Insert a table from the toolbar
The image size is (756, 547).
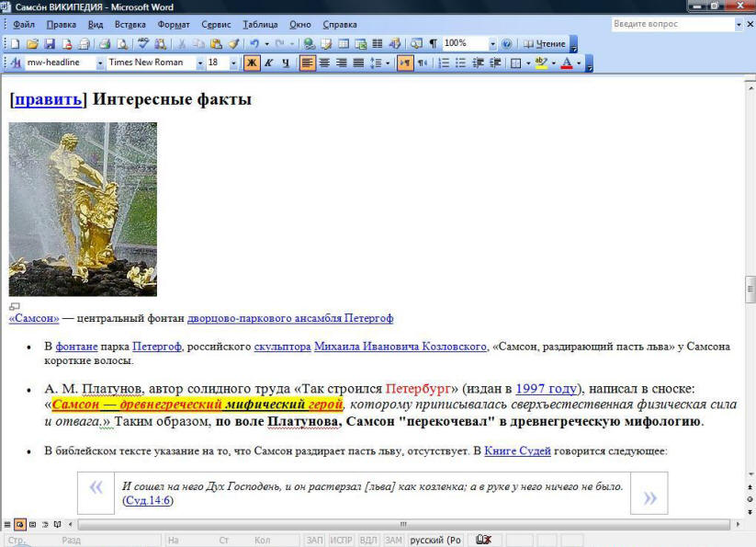[x=344, y=44]
